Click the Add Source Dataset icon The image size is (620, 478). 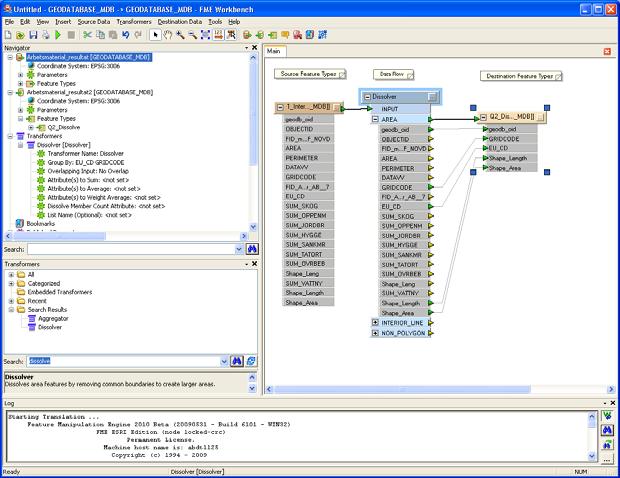[247, 35]
